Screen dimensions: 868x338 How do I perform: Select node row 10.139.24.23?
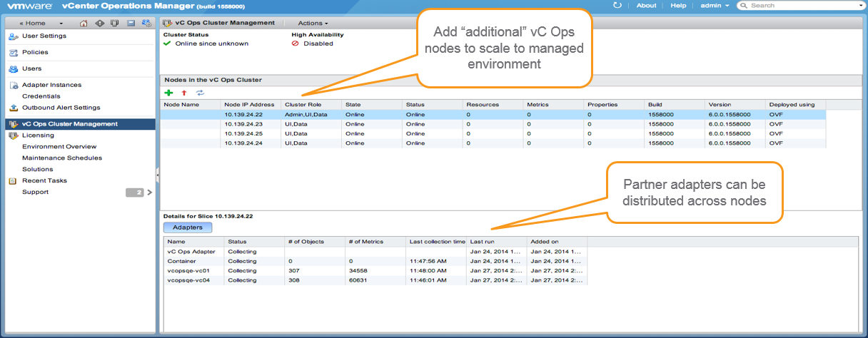pyautogui.click(x=493, y=124)
